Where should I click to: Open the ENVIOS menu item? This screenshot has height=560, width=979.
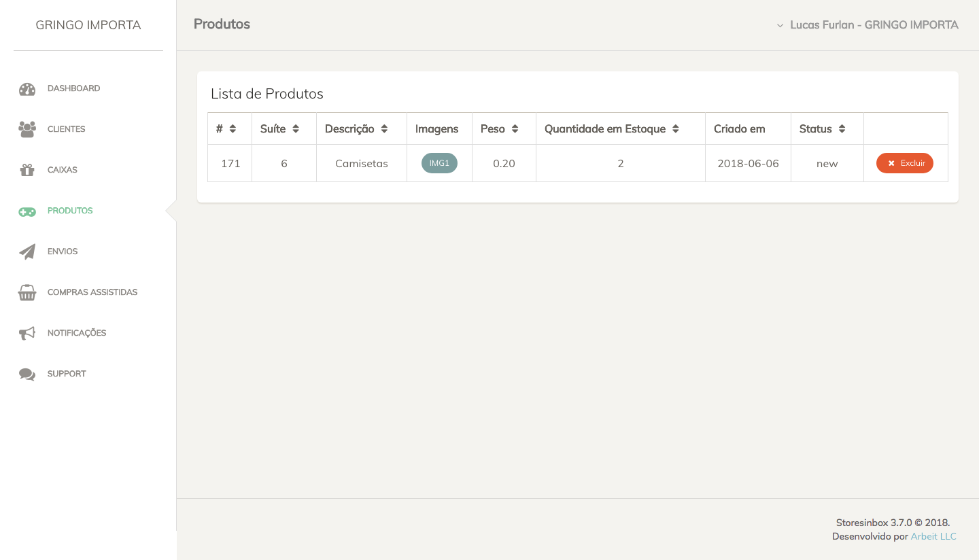(63, 251)
